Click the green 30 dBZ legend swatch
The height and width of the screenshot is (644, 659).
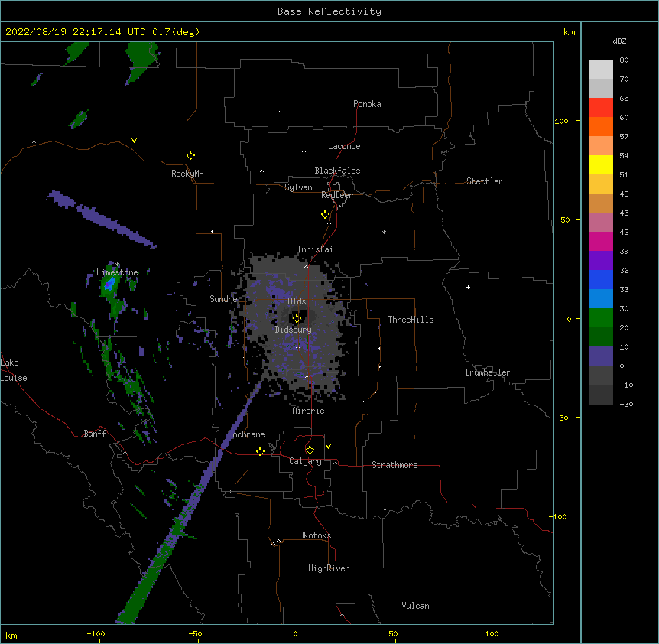[x=601, y=318]
